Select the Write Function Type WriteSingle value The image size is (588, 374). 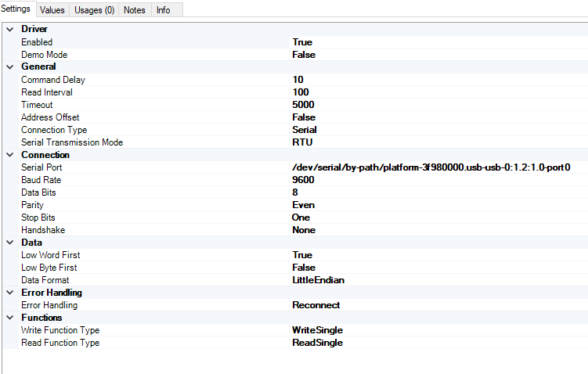click(317, 329)
